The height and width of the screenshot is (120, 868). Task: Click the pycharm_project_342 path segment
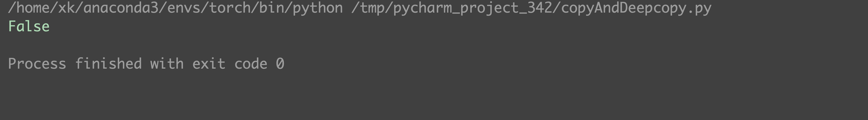473,8
